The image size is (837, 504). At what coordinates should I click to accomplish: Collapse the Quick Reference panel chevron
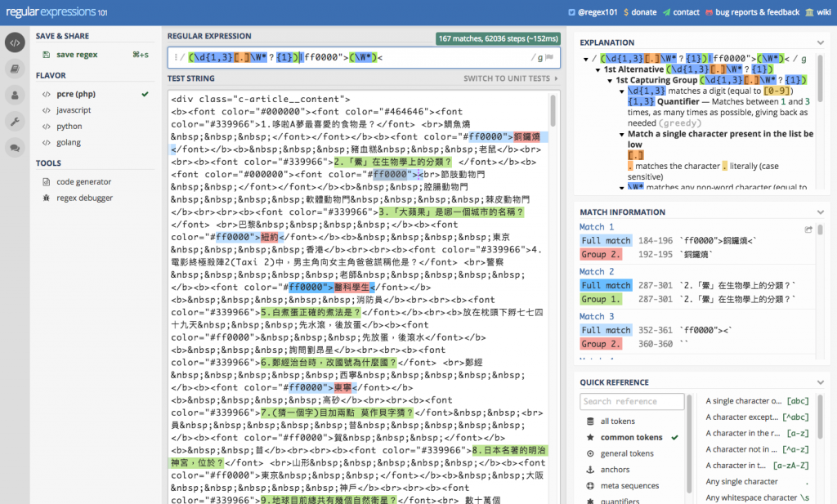tap(821, 382)
